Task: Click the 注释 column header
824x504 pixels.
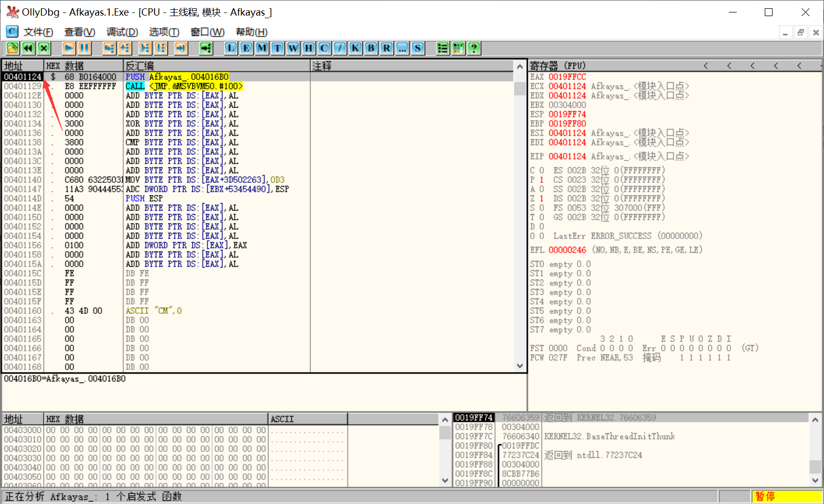Action: coord(413,66)
